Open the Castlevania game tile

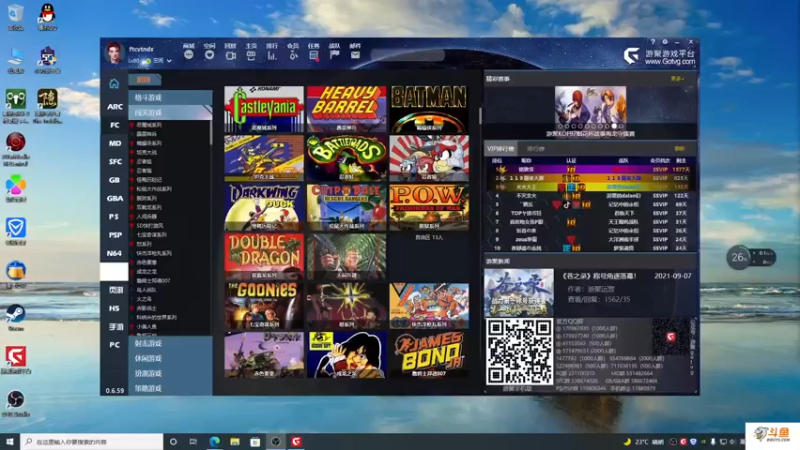pyautogui.click(x=264, y=109)
